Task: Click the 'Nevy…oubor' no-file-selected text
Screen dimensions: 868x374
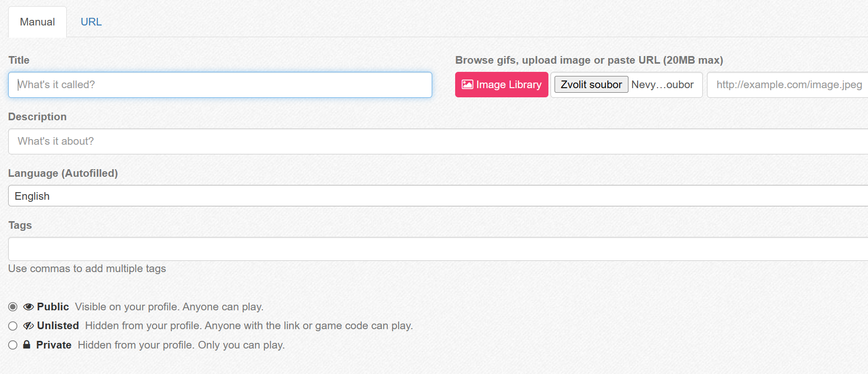Action: pyautogui.click(x=662, y=85)
